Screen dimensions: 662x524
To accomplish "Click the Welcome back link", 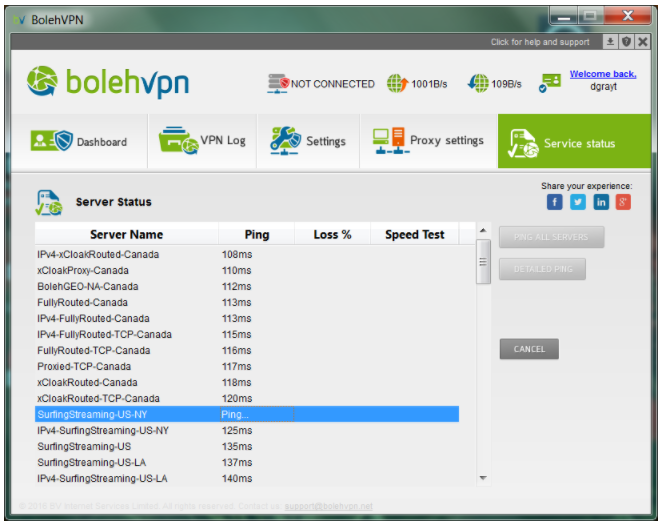I will click(603, 74).
